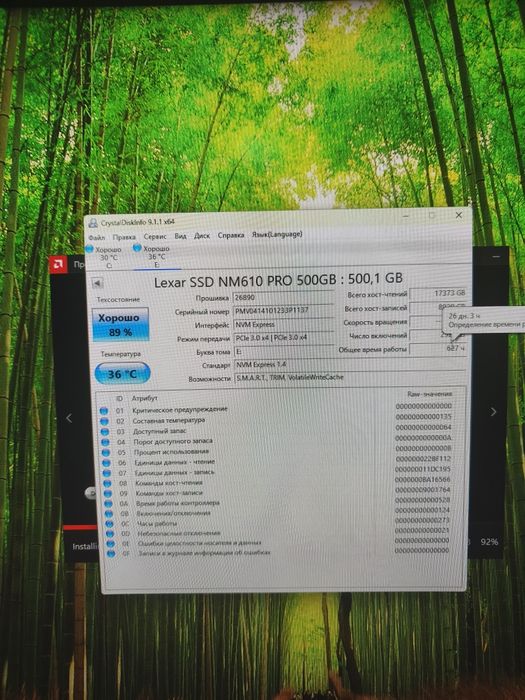The width and height of the screenshot is (525, 700).
Task: Click the Возможности field with S.M.A.R.T., TRIM
Action: tap(350, 378)
